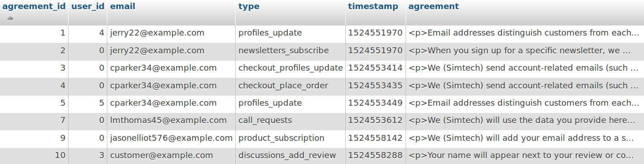The image size is (644, 164).
Task: Sort by the user_id column header
Action: click(x=88, y=6)
